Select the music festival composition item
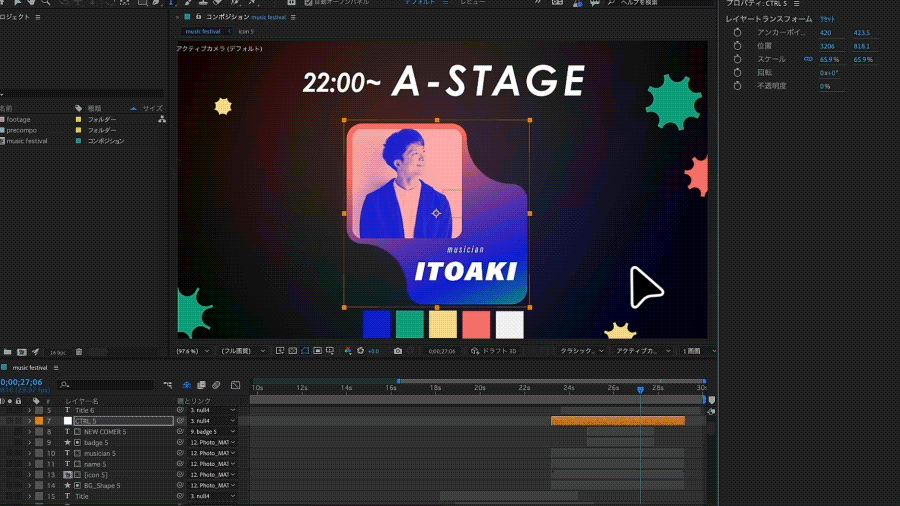This screenshot has height=506, width=900. tap(26, 141)
